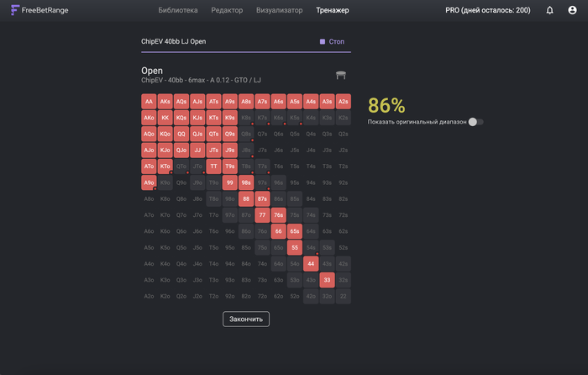The image size is (588, 375).
Task: Open the Библиотека tab
Action: pyautogui.click(x=178, y=10)
